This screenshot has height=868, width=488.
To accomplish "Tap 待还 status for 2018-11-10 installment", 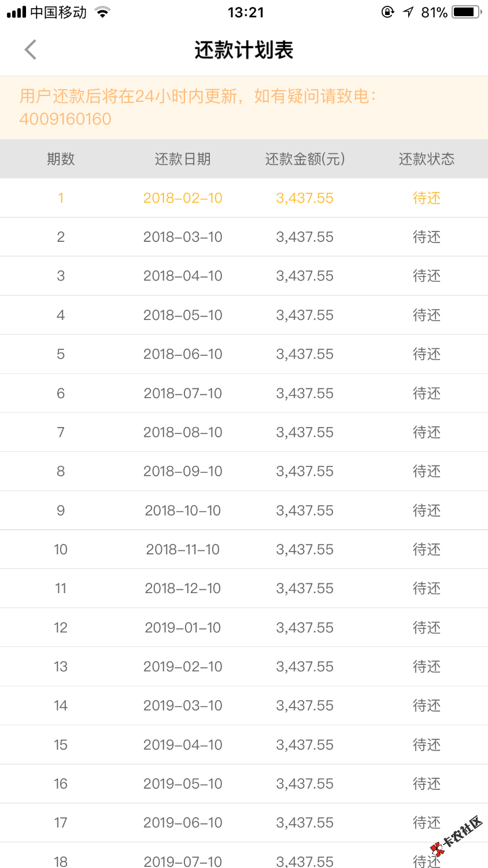I will click(427, 549).
